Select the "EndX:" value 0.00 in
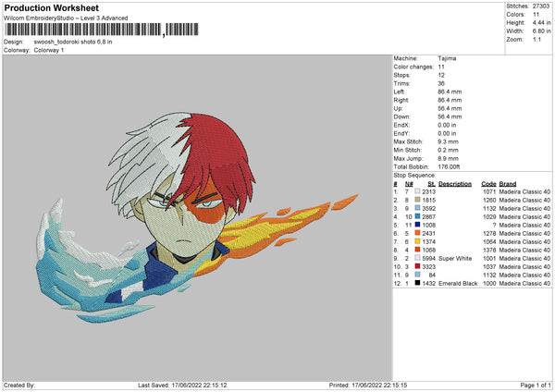 447,125
